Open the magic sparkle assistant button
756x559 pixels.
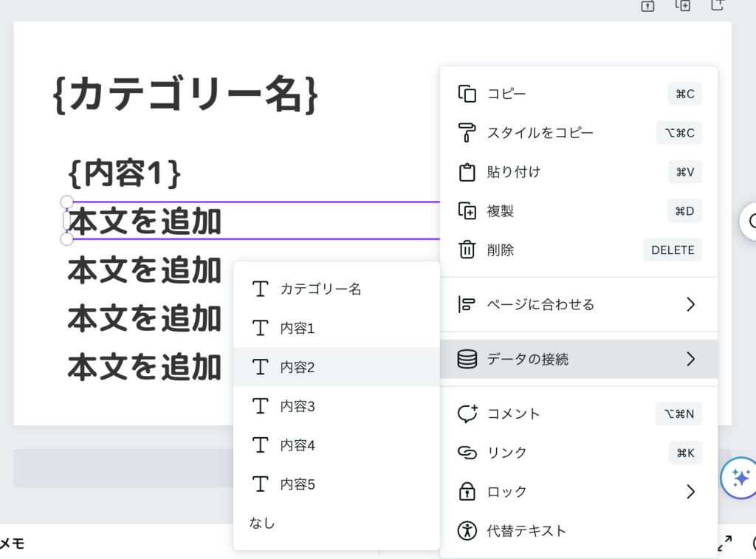[740, 478]
